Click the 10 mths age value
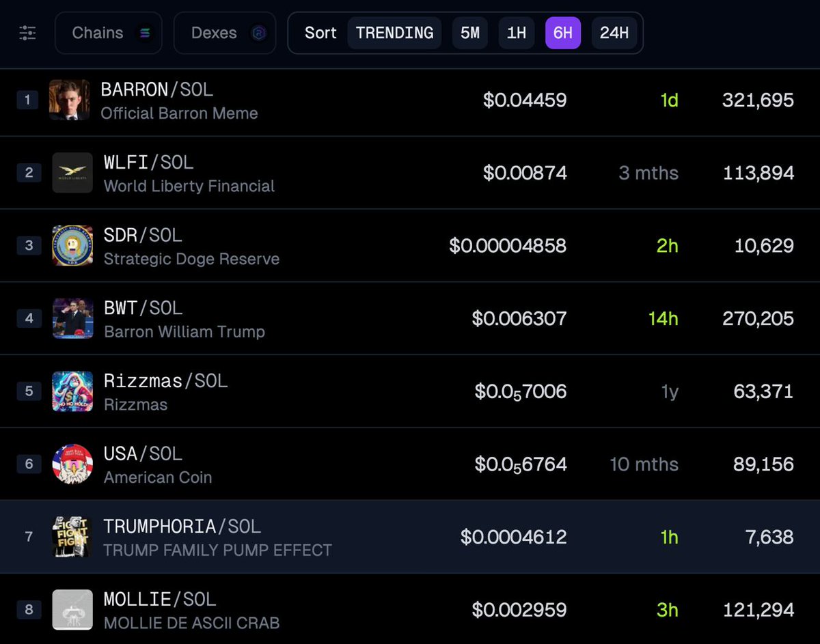Image resolution: width=820 pixels, height=644 pixels. tap(644, 464)
